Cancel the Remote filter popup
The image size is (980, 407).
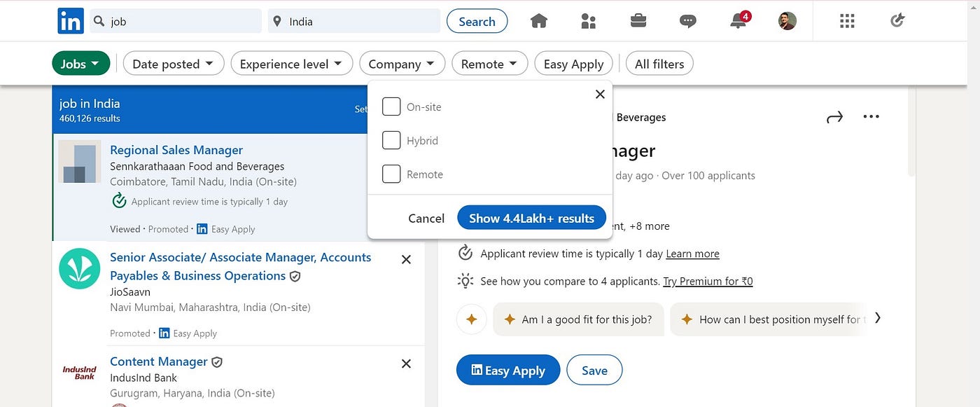click(x=426, y=218)
